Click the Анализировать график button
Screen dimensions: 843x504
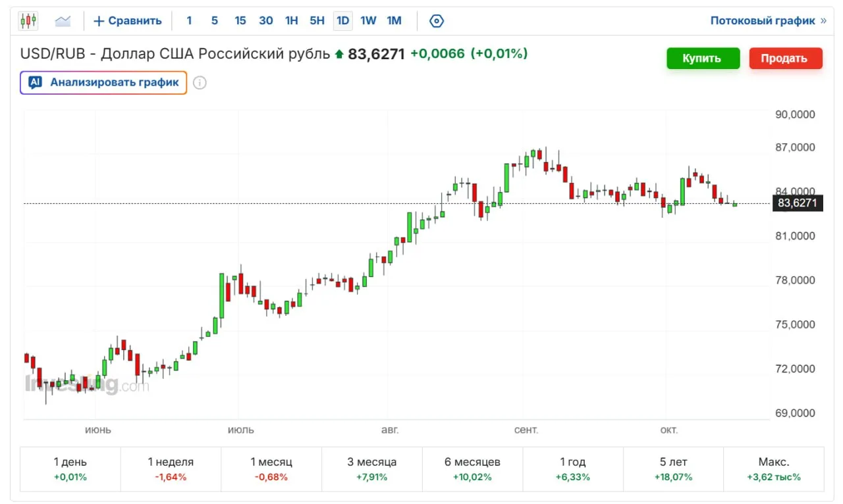click(103, 83)
